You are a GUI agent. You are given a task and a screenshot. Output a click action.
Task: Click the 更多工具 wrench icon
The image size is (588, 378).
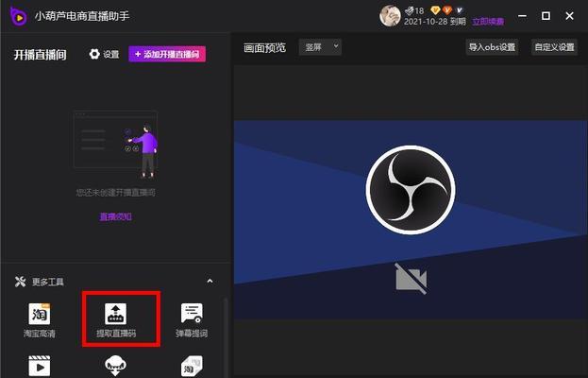(20, 282)
